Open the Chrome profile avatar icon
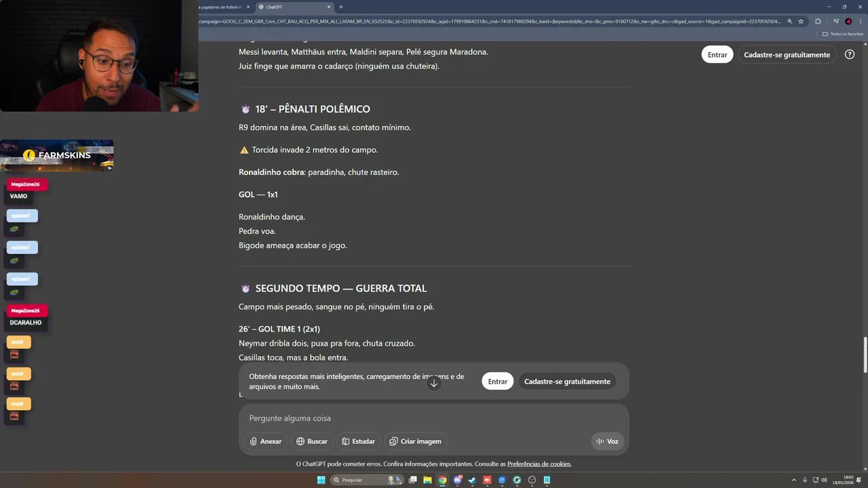 coord(848,21)
